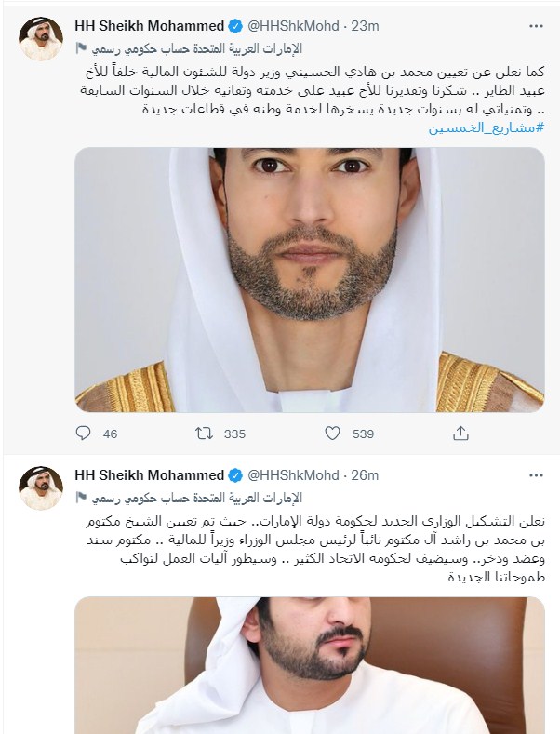Open the 23m timestamp of first tweet

(365, 26)
